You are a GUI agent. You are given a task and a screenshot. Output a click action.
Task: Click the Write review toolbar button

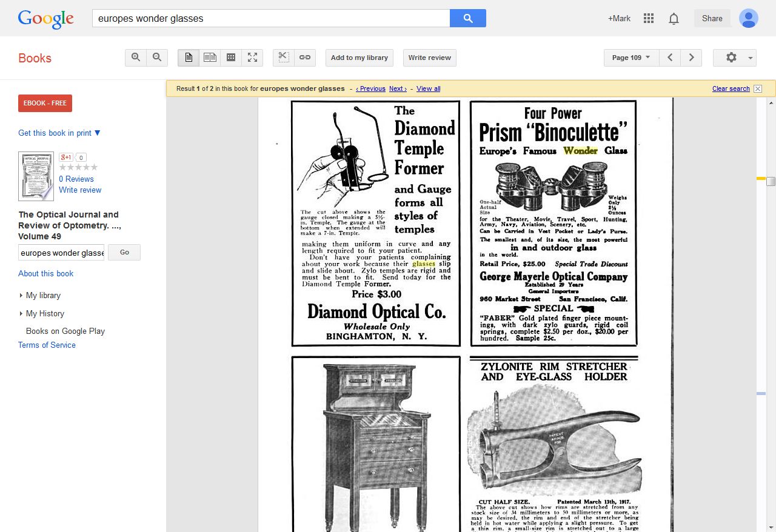click(x=429, y=58)
